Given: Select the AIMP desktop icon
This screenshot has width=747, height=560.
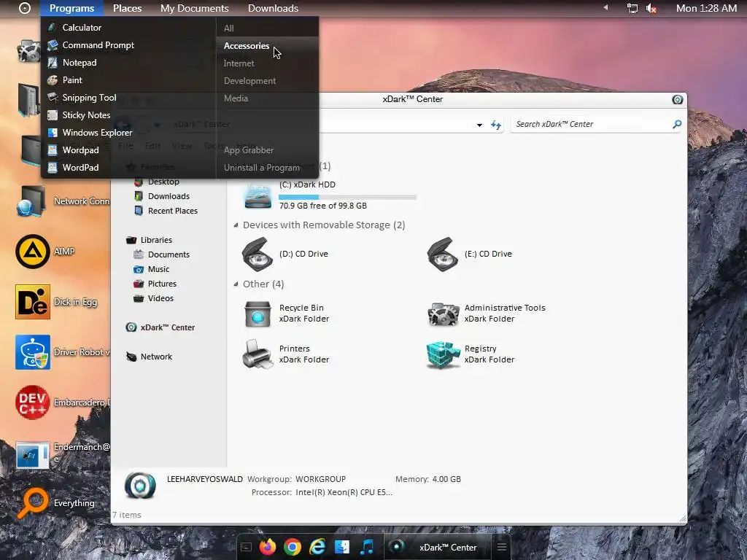Looking at the screenshot, I should pyautogui.click(x=32, y=252).
